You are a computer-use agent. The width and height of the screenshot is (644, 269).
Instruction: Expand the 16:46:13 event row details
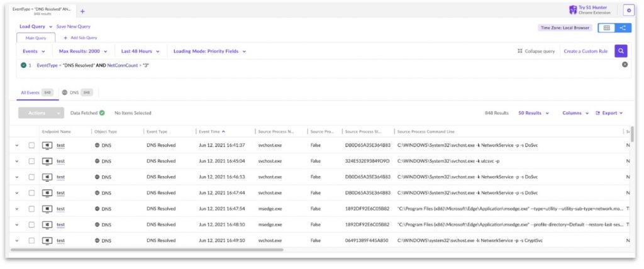[17, 177]
